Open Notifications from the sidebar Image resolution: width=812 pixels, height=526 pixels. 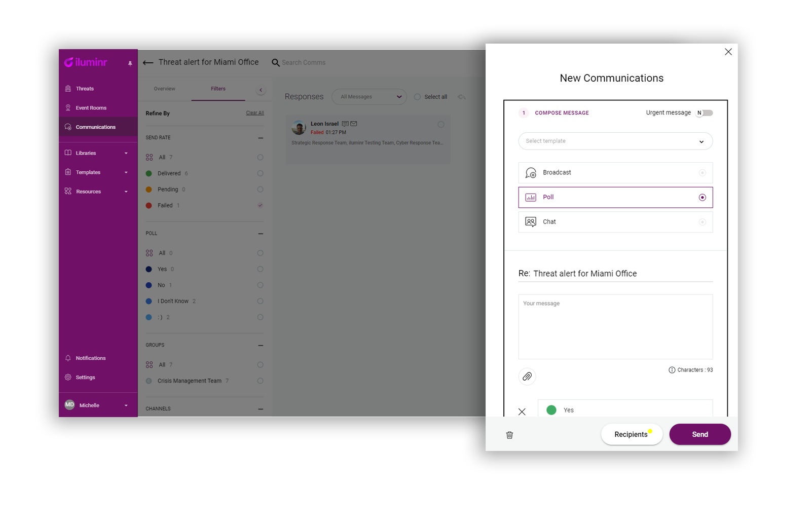[x=90, y=358]
